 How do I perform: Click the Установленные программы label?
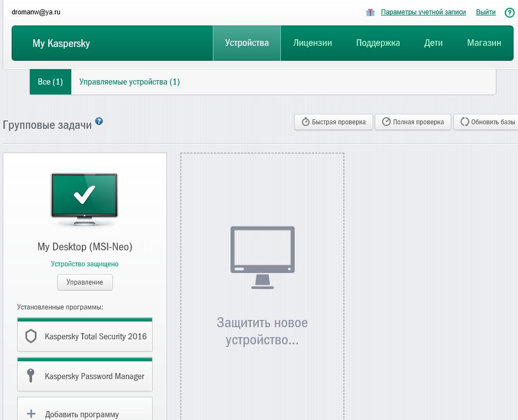(x=60, y=307)
